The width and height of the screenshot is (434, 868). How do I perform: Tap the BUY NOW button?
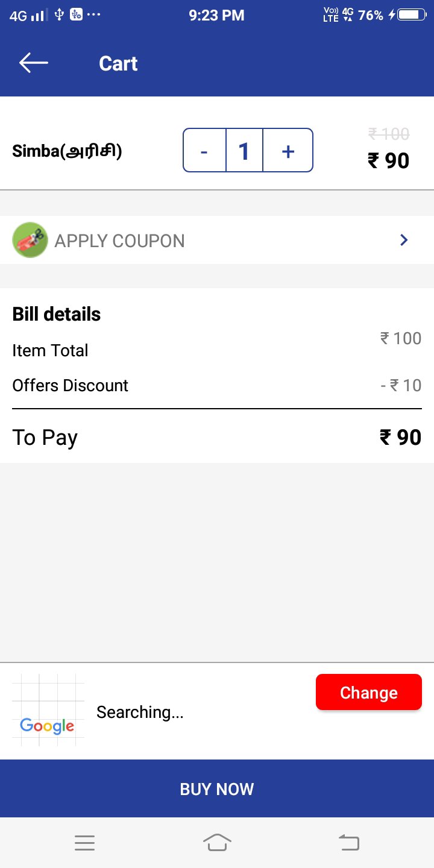pos(217,788)
